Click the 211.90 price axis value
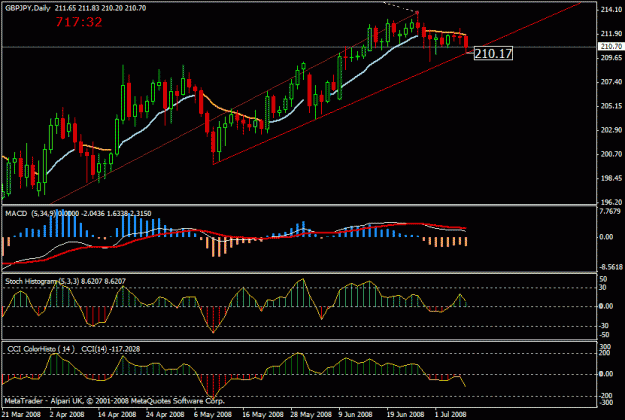Screen dimensions: 625x420 click(x=611, y=33)
